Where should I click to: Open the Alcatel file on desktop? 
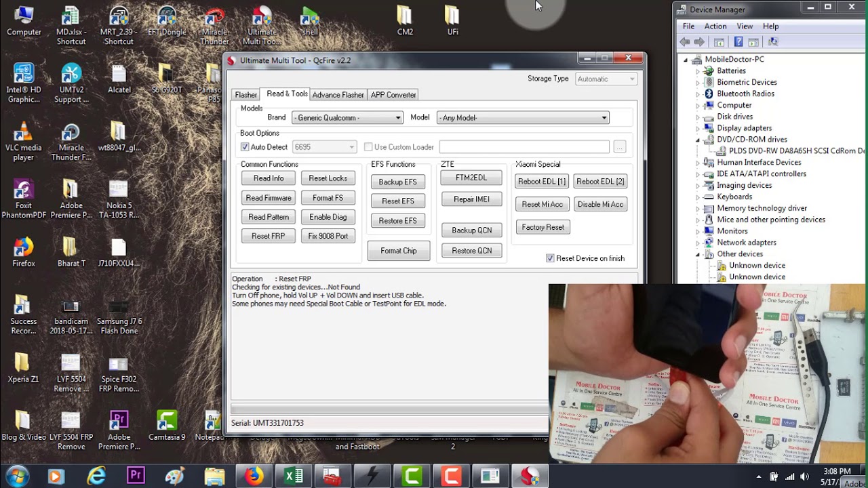point(119,79)
